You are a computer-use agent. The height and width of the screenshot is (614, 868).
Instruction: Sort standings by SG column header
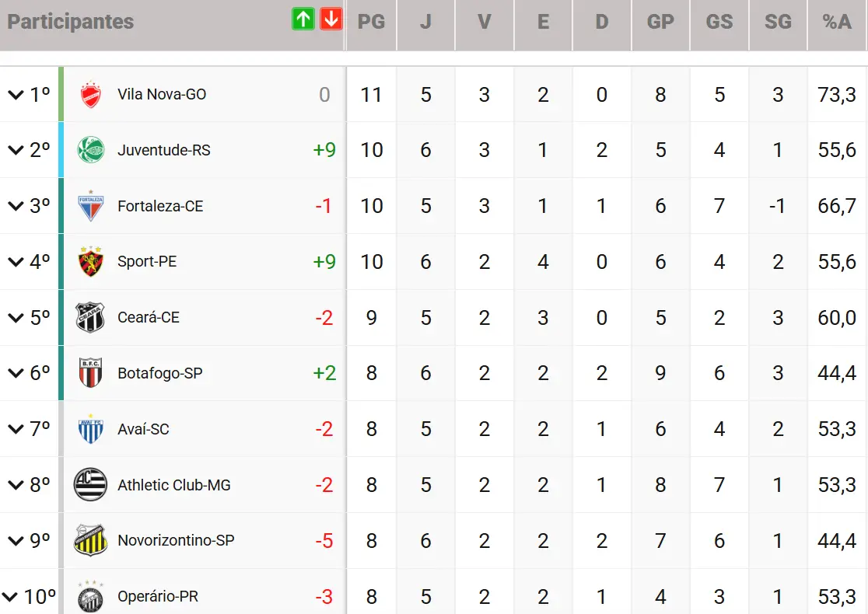(778, 22)
